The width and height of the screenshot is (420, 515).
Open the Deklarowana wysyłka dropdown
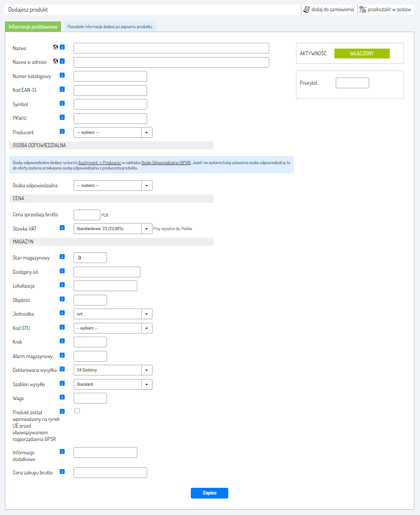pos(113,370)
